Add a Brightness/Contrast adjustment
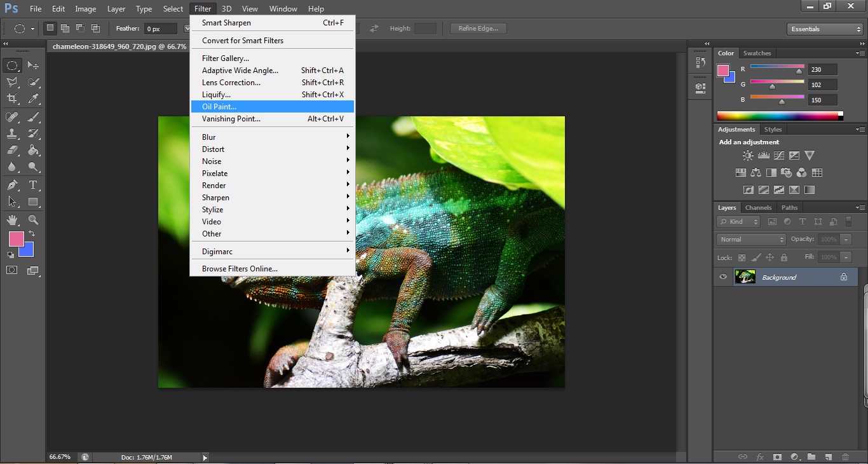Viewport: 868px width, 464px height. [x=748, y=155]
